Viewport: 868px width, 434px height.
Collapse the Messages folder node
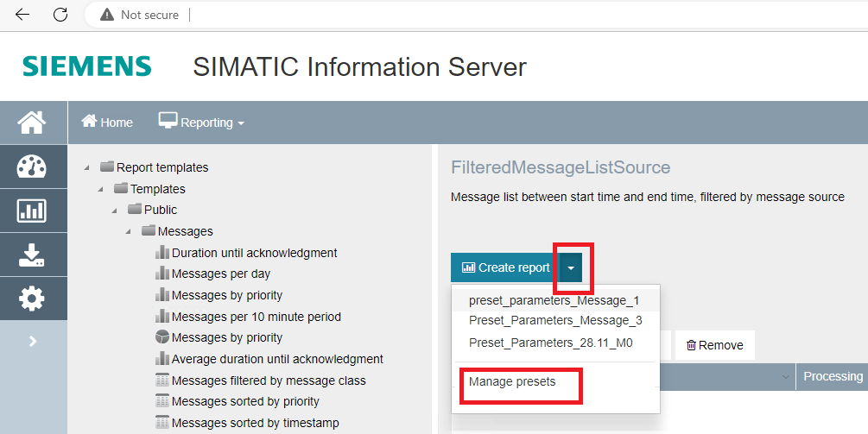pos(129,231)
